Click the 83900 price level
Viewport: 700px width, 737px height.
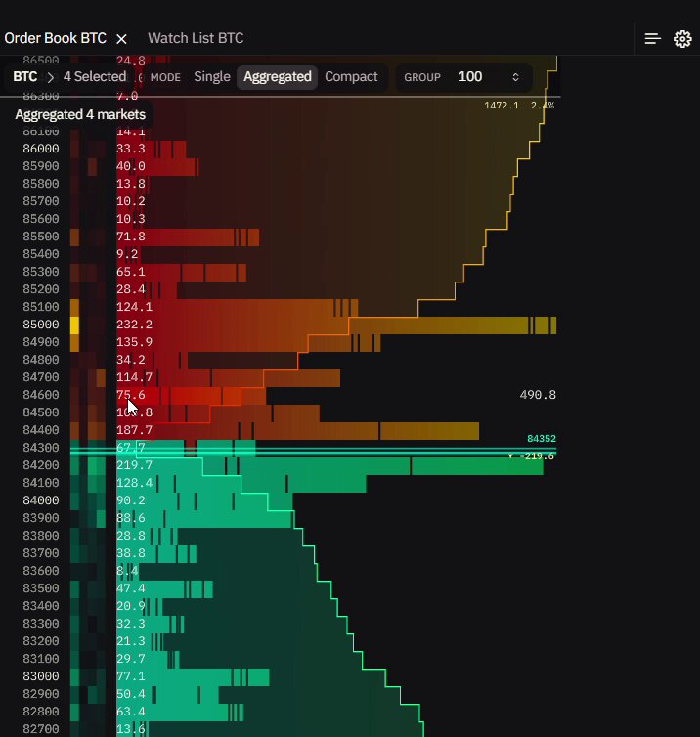(41, 518)
